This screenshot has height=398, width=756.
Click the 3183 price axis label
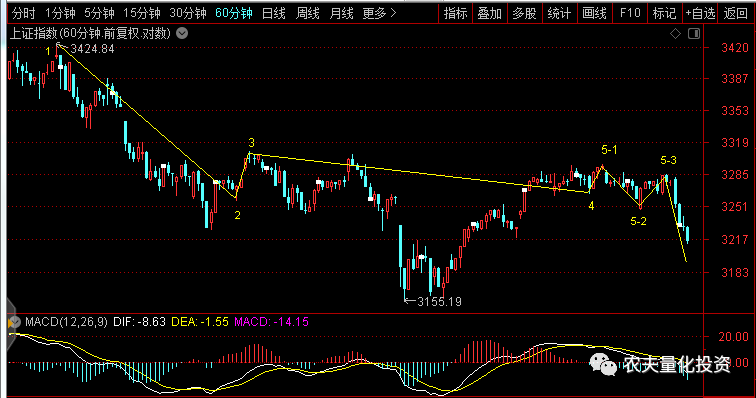click(735, 272)
